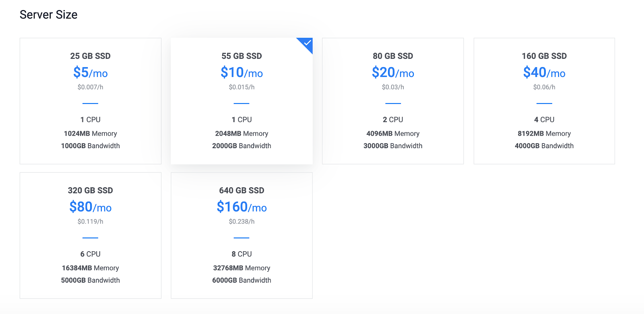Select the 25 GB SSD server plan
The height and width of the screenshot is (314, 644).
(90, 101)
